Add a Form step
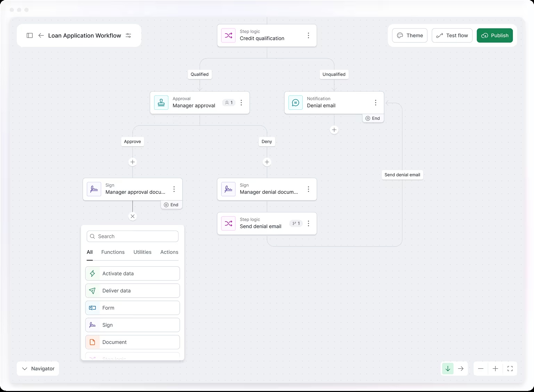This screenshot has width=534, height=392. [133, 308]
